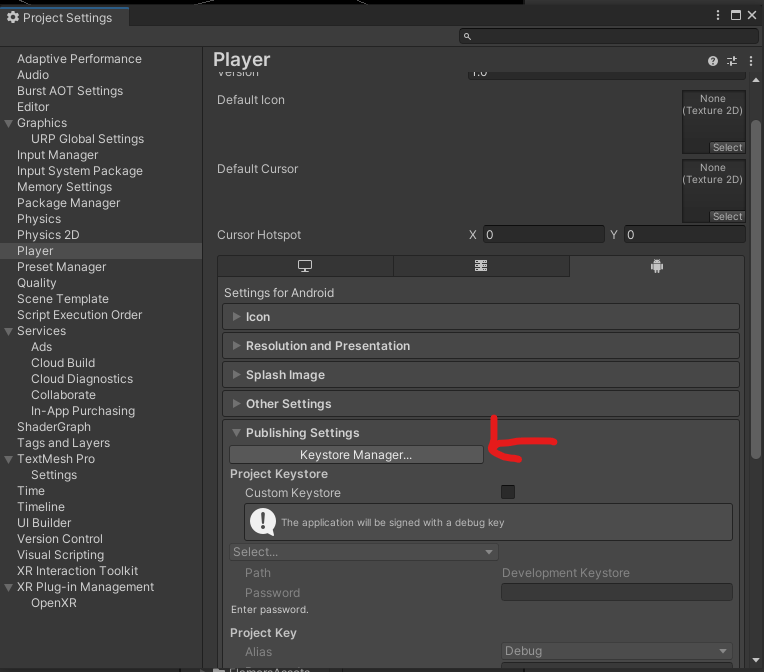
Task: Open Input System Package settings
Action: 80,171
